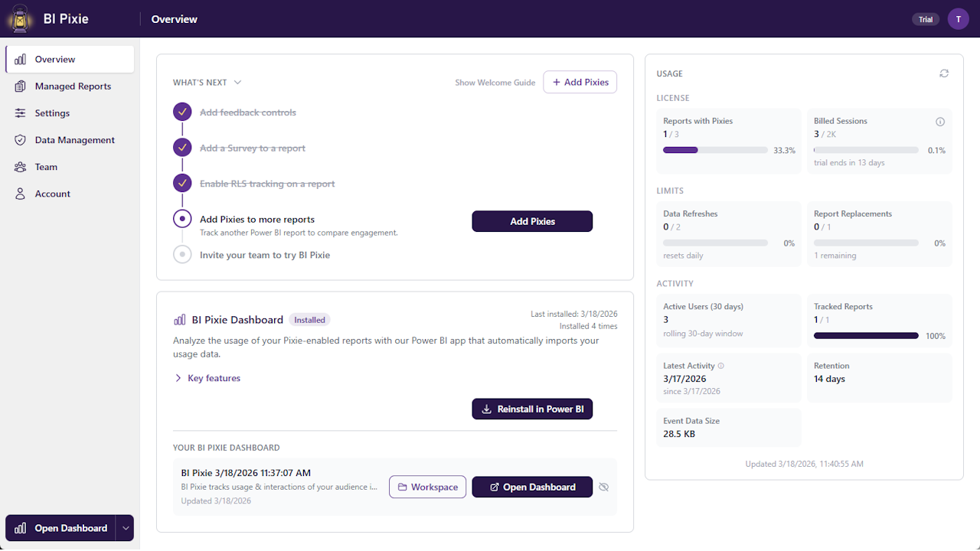Open the user avatar T menu

point(958,19)
